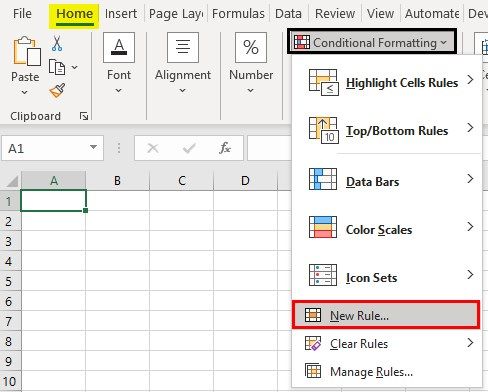Click the Top/Bottom Rules icon
This screenshot has width=488, height=392.
click(x=324, y=130)
